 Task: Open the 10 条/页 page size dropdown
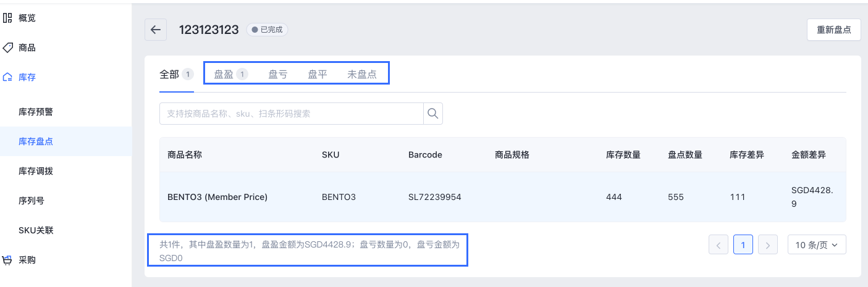(x=817, y=245)
